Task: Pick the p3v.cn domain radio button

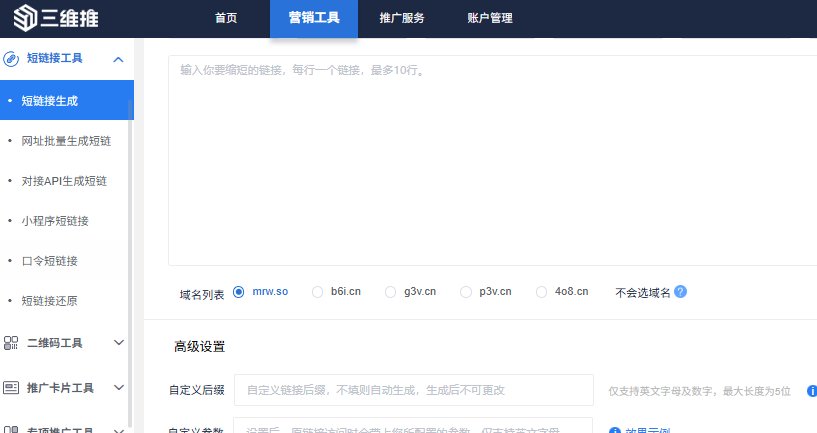Action: [x=466, y=292]
